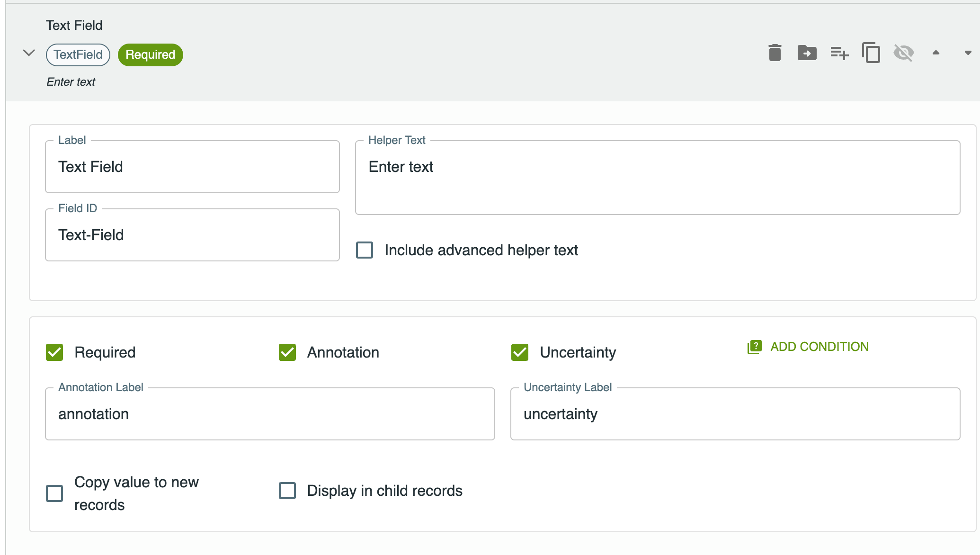Click the add-to-list icon
This screenshot has width=980, height=555.
[838, 53]
